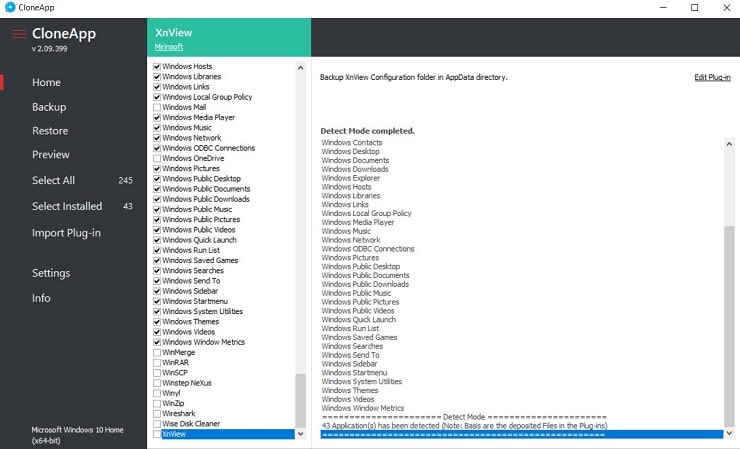Screen dimensions: 740x449
Task: Uncheck the Windows Libraries checkbox
Action: click(x=157, y=76)
